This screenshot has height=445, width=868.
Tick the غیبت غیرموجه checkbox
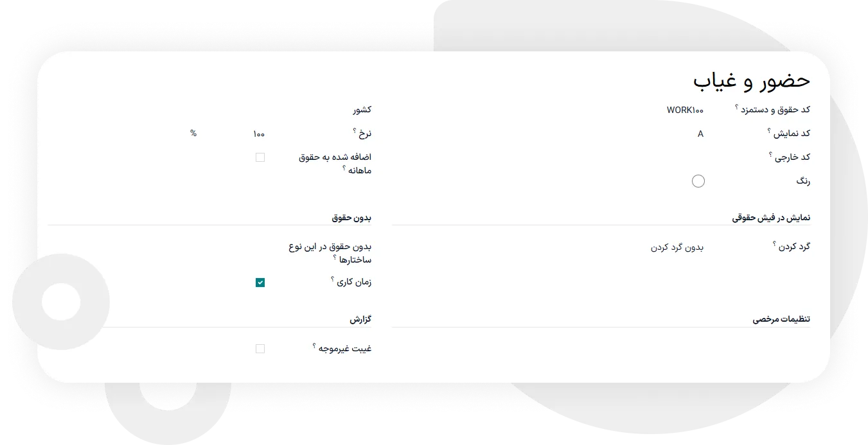[260, 349]
